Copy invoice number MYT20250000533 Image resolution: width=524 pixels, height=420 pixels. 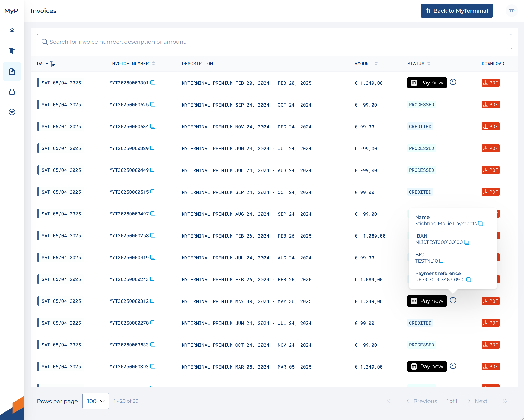(x=153, y=345)
